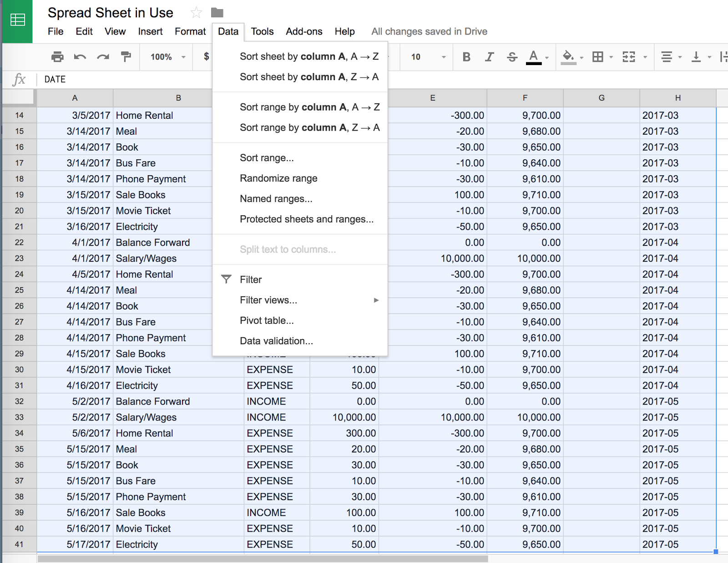Star the spreadsheet next to its title

click(196, 12)
